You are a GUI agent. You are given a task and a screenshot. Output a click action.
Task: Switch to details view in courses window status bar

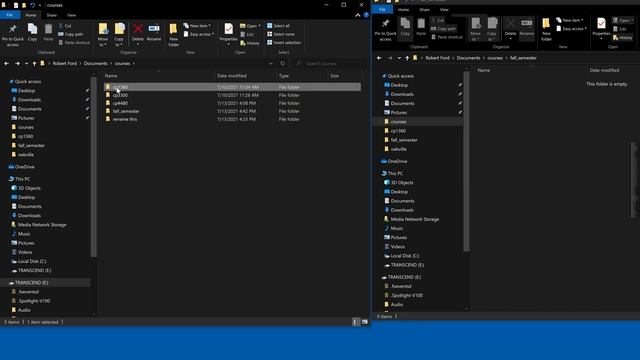[356, 322]
